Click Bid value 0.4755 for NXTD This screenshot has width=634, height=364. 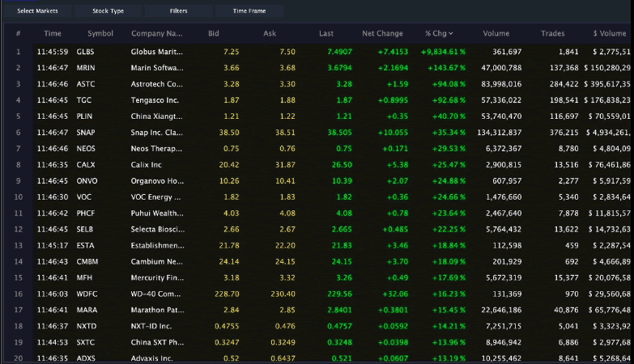click(227, 327)
